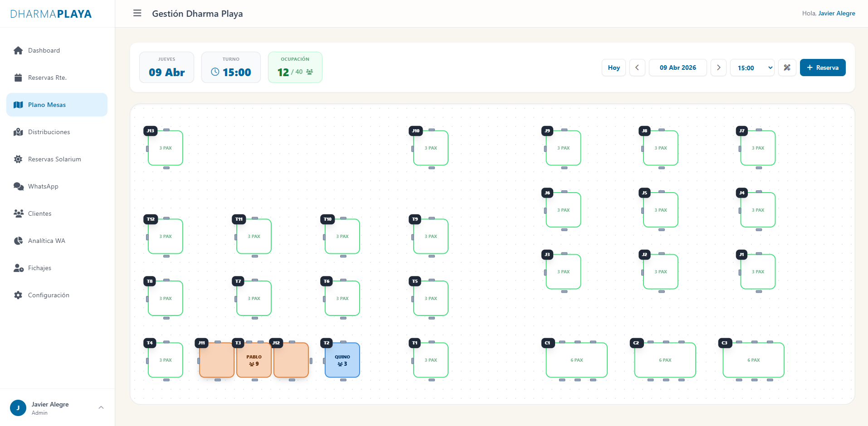868x426 pixels.
Task: Click the Clientes people icon
Action: [x=18, y=213]
